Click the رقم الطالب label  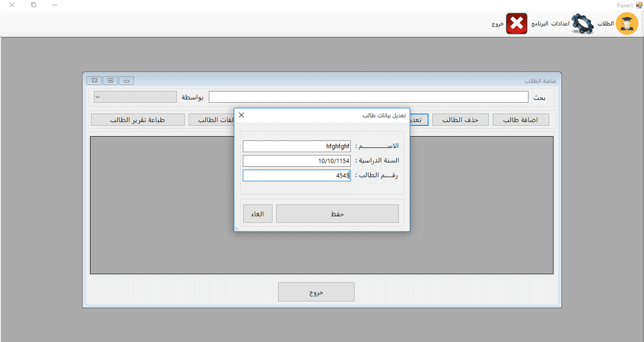(378, 175)
